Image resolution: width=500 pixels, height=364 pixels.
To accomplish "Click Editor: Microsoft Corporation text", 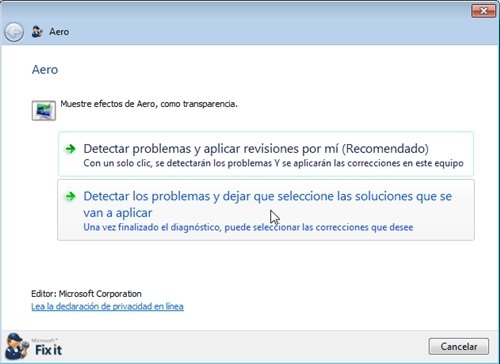I will (86, 294).
